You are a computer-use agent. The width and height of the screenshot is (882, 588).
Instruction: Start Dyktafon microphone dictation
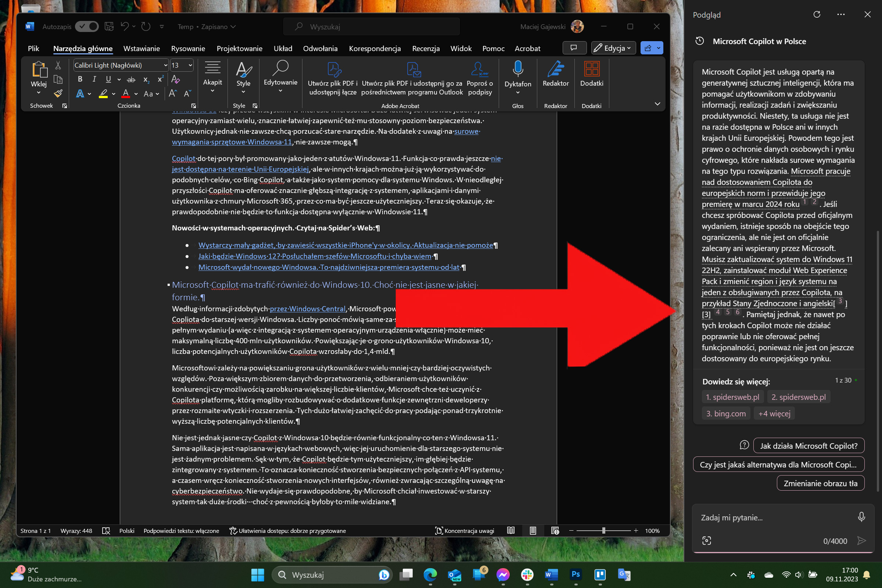pyautogui.click(x=517, y=69)
